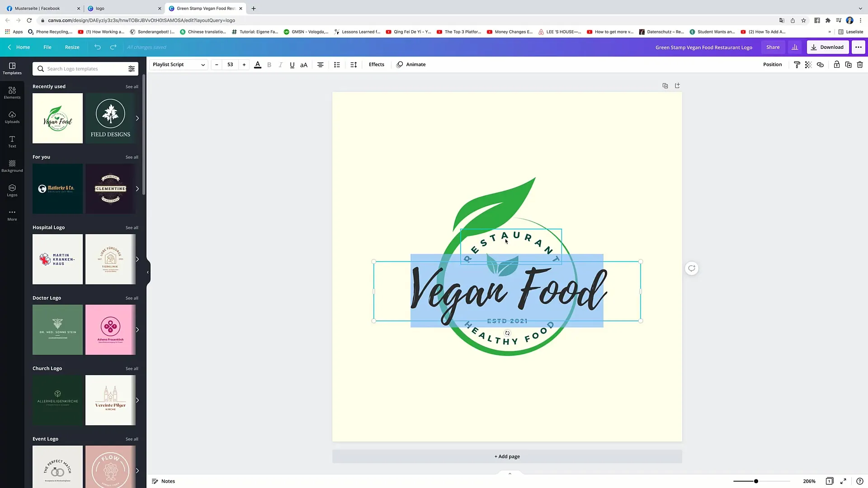The height and width of the screenshot is (488, 868).
Task: Expand the Hospital Logo templates section
Action: [x=132, y=227]
